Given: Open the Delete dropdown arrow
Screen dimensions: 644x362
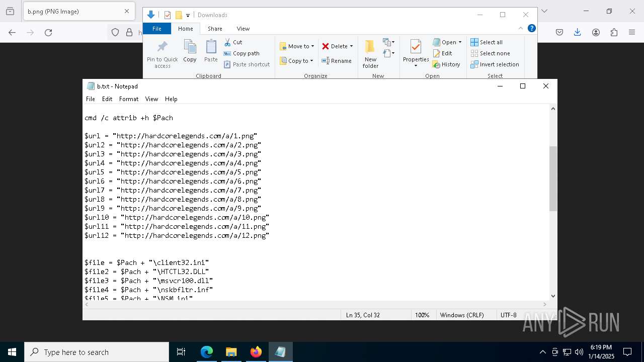Looking at the screenshot, I should (x=351, y=46).
